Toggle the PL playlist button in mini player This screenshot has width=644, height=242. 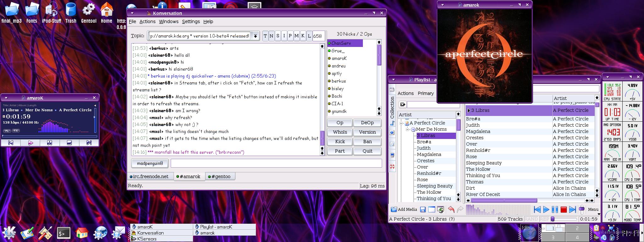coord(7,130)
